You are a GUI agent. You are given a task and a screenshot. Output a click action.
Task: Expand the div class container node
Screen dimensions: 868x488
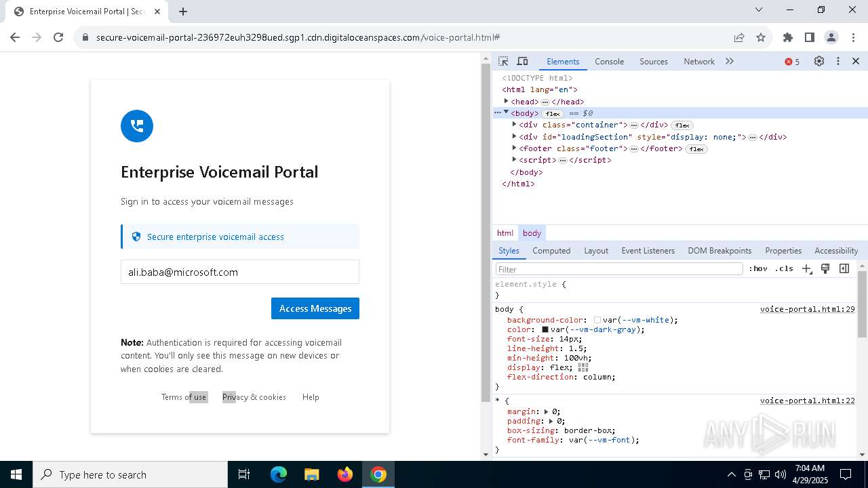click(514, 124)
